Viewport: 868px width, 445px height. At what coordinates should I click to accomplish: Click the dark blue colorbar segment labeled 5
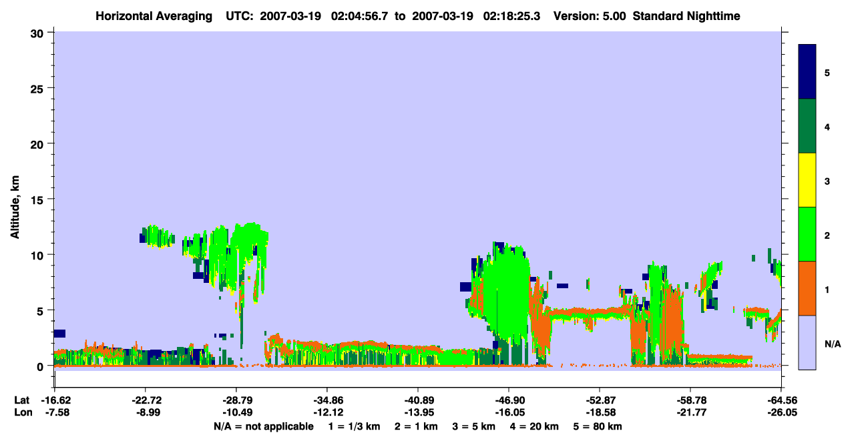(x=807, y=72)
